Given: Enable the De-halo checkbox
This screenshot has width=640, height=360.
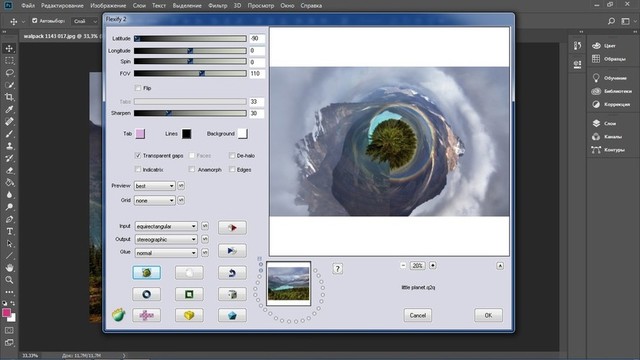Looking at the screenshot, I should click(x=232, y=156).
